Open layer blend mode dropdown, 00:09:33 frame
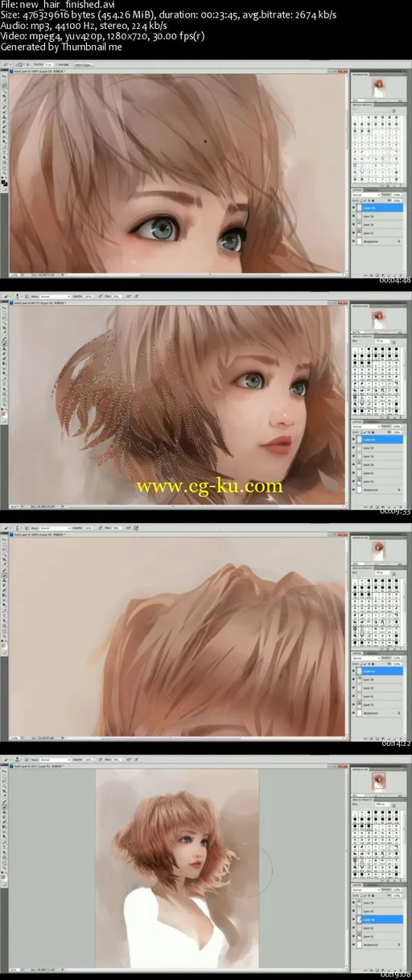Screen dimensions: 412x980 point(367,426)
